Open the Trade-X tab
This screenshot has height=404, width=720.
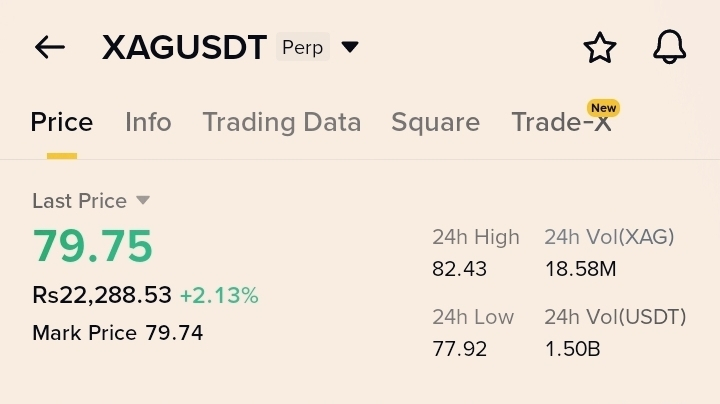(x=561, y=123)
